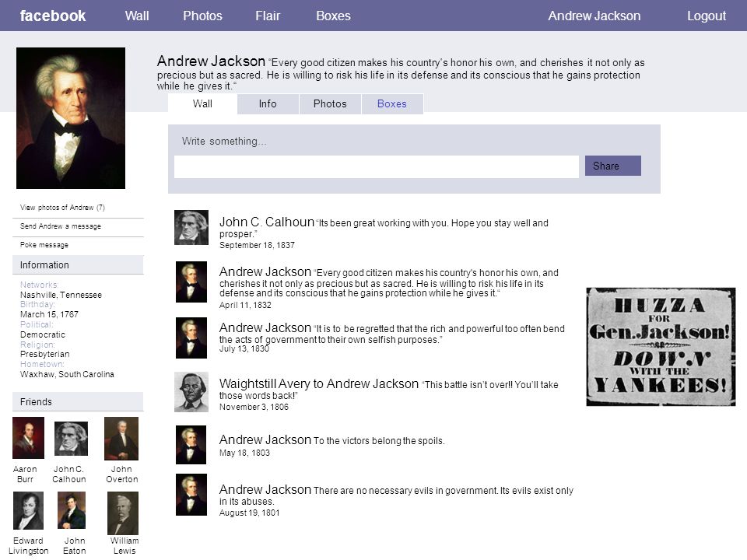This screenshot has width=747, height=560.
Task: Open John Eaton's friend portrait
Action: 72,510
